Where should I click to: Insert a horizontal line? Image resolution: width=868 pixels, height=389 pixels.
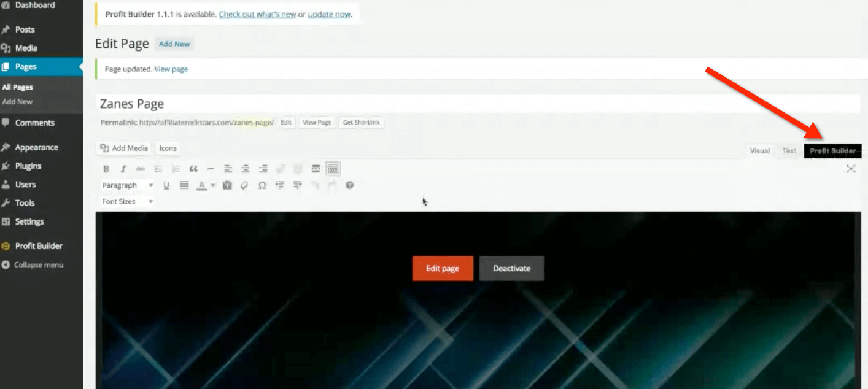(x=211, y=169)
